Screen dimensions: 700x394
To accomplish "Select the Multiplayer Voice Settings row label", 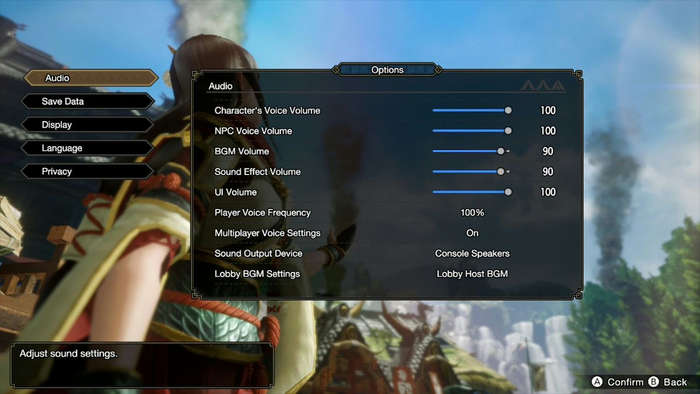I will (267, 233).
